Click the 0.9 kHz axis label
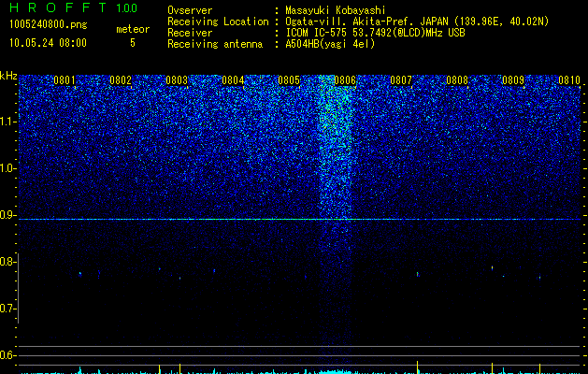This screenshot has height=374, width=588. (x=7, y=215)
